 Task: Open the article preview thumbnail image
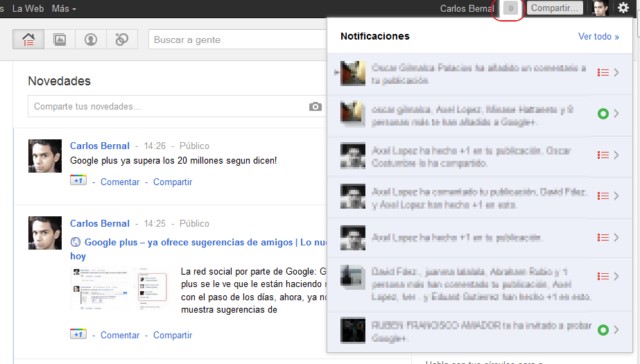(x=119, y=289)
